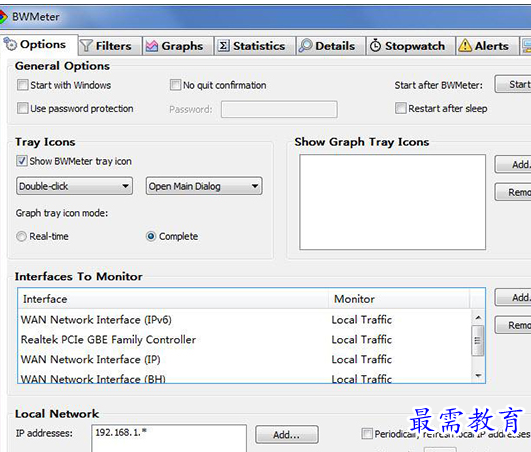Open the Graphs tab
The width and height of the screenshot is (531, 452).
(x=178, y=46)
